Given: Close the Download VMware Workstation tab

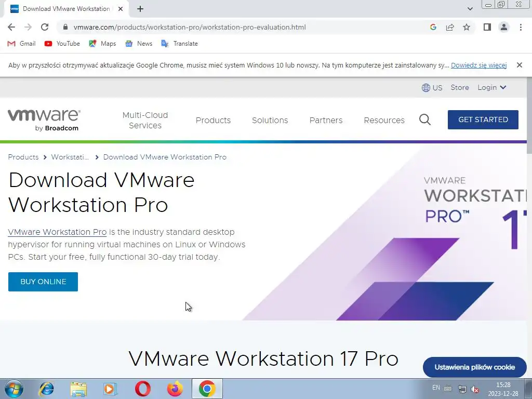Looking at the screenshot, I should pyautogui.click(x=121, y=9).
